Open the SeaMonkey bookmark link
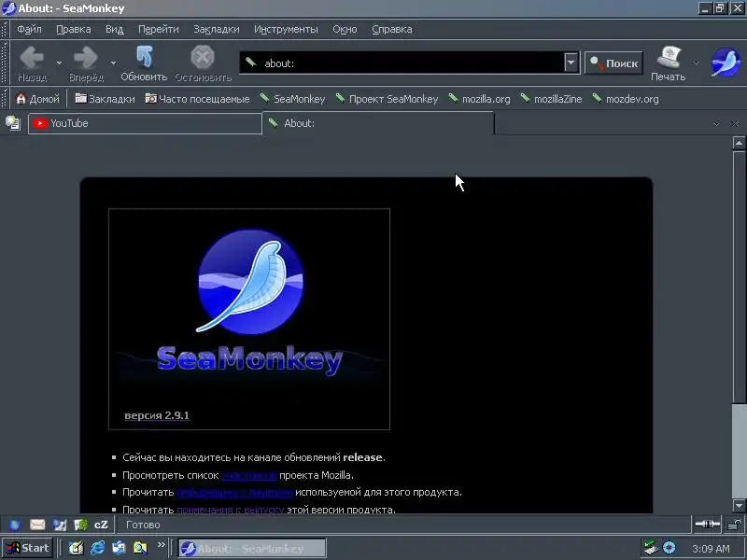Screen dimensions: 747x560 click(292, 99)
